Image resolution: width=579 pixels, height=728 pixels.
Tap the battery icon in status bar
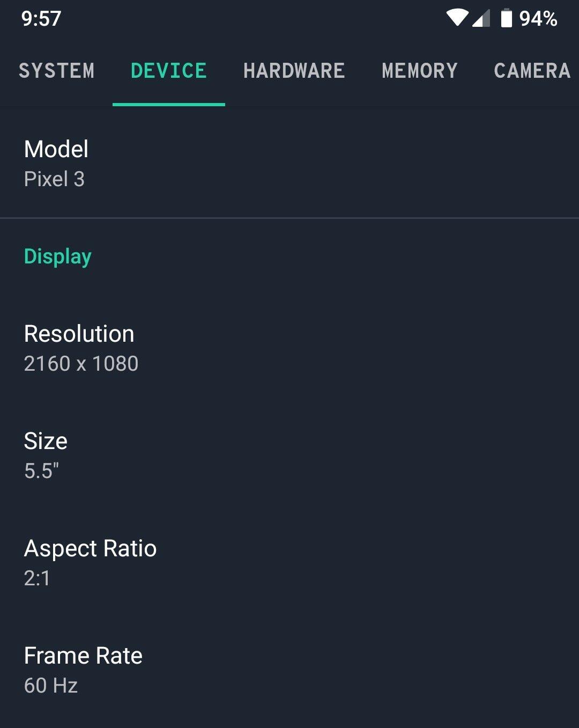506,18
